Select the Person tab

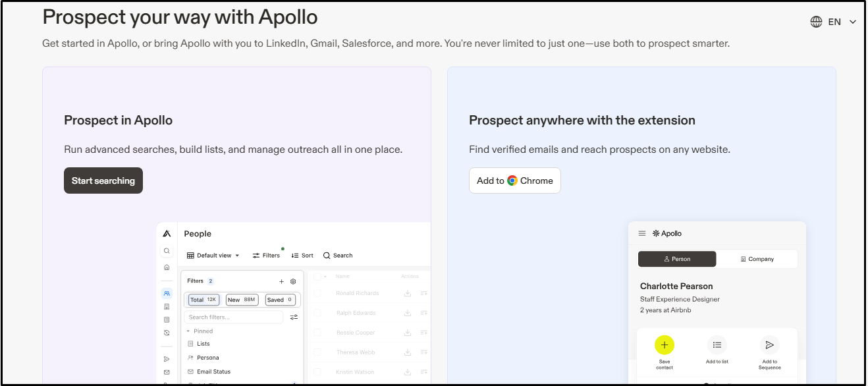click(677, 259)
